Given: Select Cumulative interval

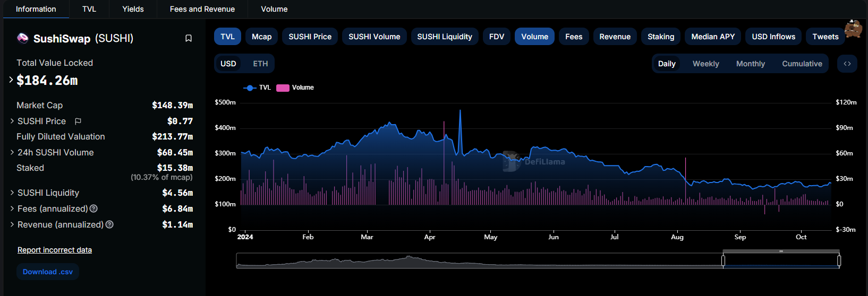Looking at the screenshot, I should pos(802,64).
